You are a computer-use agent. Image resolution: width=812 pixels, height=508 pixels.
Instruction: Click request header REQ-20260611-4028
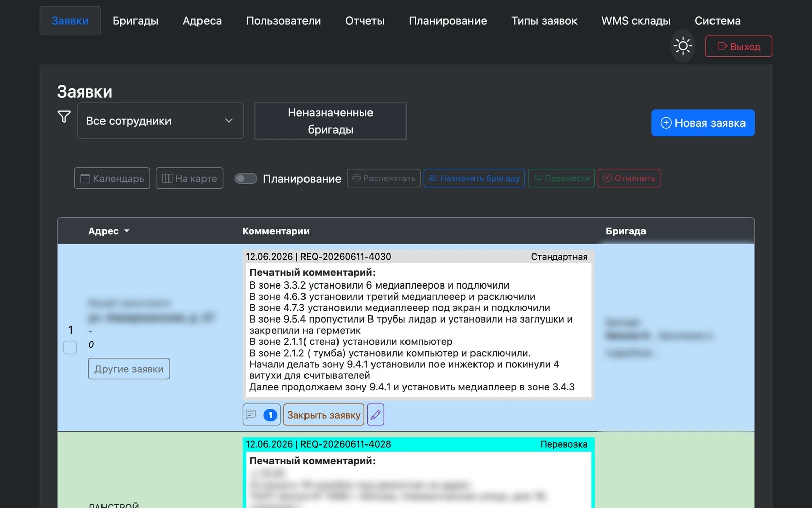(346, 444)
